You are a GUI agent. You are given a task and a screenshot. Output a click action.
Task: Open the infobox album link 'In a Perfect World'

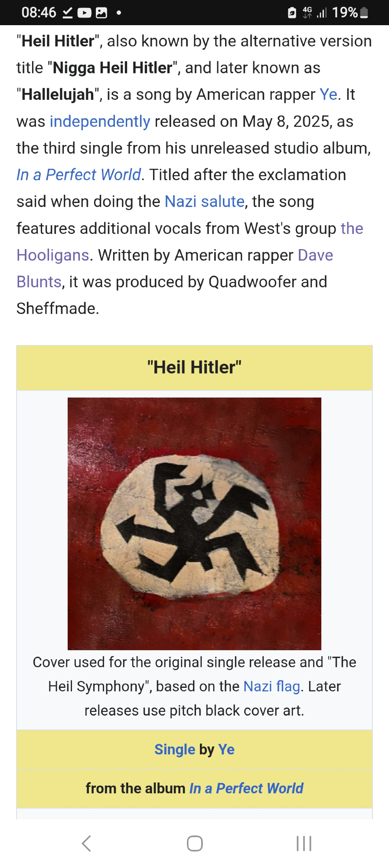pyautogui.click(x=246, y=788)
